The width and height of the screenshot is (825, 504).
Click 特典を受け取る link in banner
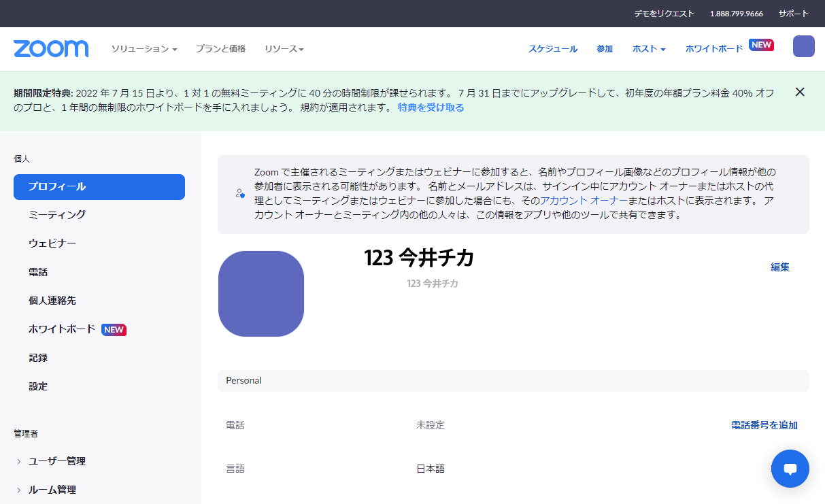tap(431, 107)
